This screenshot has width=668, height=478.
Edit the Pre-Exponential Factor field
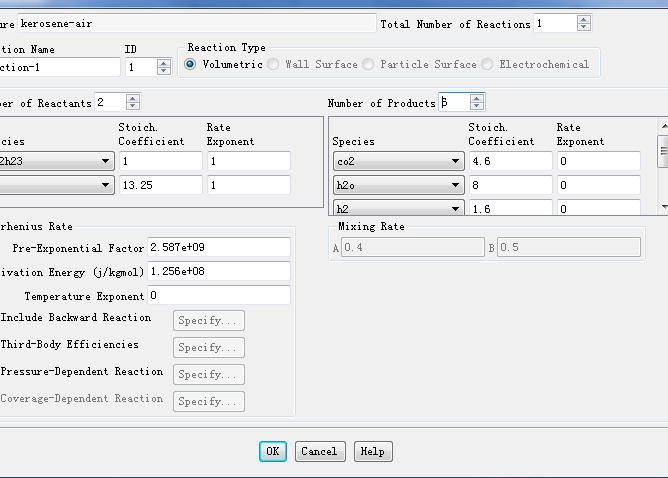pos(219,247)
